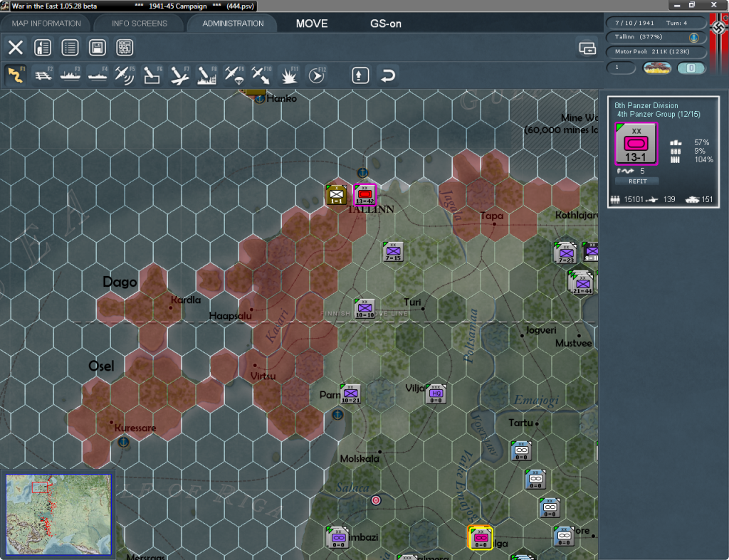This screenshot has height=560, width=729.
Task: Select the HQ 0=0 unit near Viljandi
Action: point(436,394)
